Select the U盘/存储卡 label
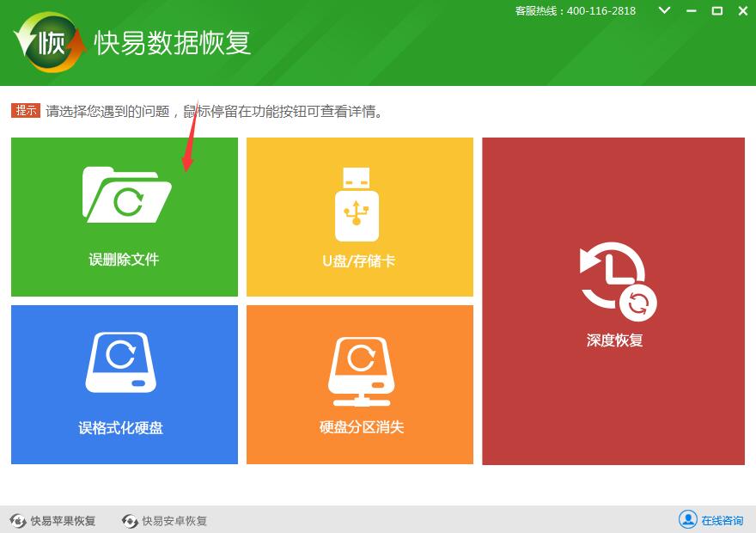756x533 pixels. (x=359, y=261)
